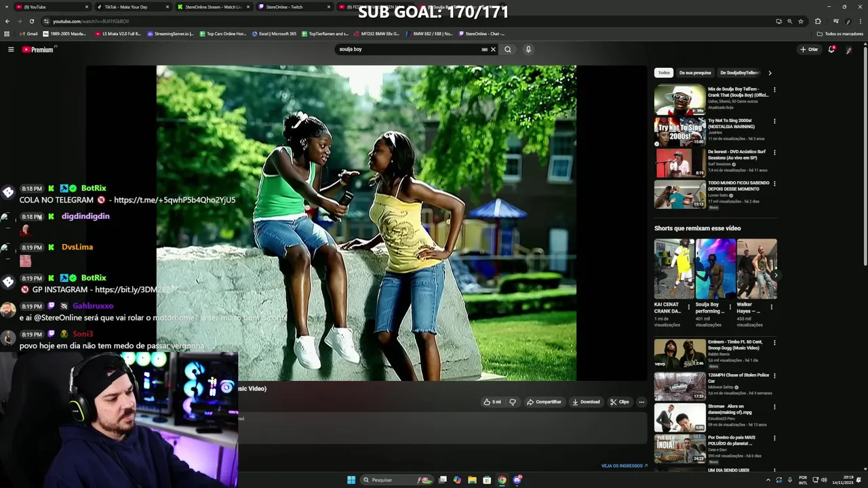This screenshot has width=868, height=488.
Task: Open Todo Mundo Ficou Sabendo video thumbnail
Action: 679,194
